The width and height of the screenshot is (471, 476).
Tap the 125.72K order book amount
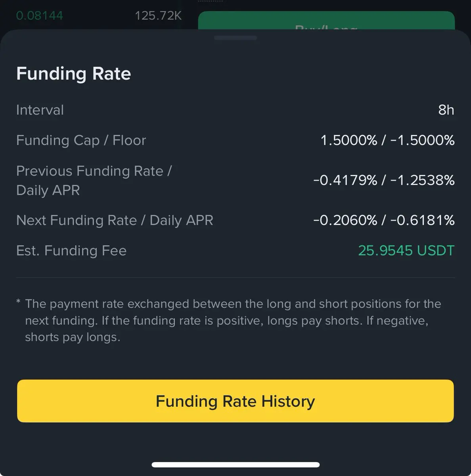[x=158, y=15]
